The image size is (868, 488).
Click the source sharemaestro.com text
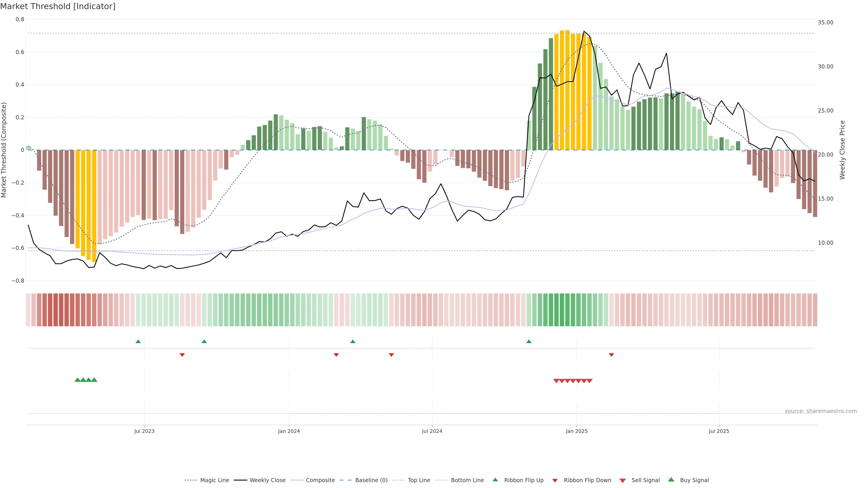click(x=821, y=411)
